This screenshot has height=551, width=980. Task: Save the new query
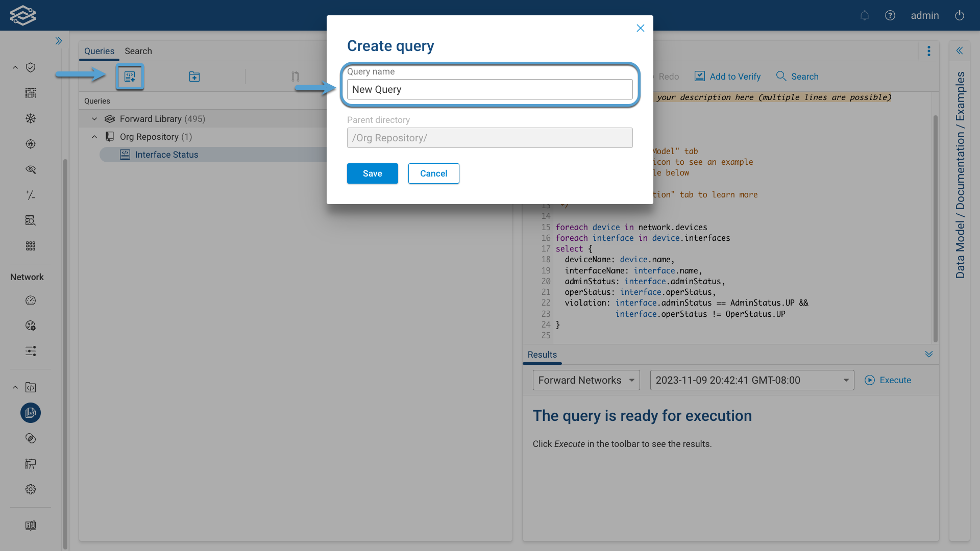372,173
